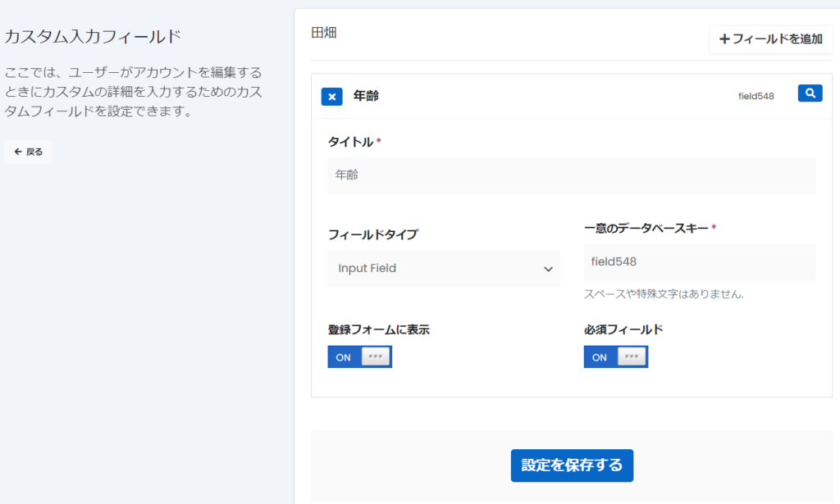The image size is (840, 504).
Task: Click the タイトル field label
Action: pyautogui.click(x=351, y=142)
